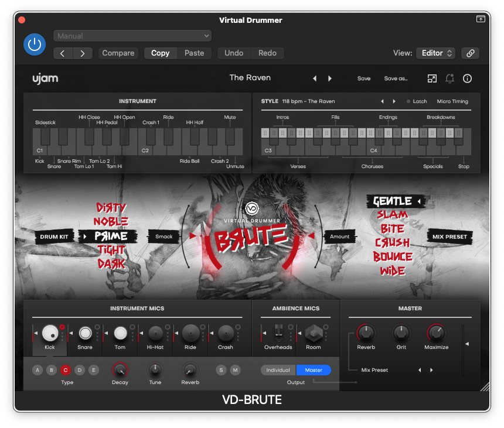Screen dimensions: 504x428
Task: Select kick type C
Action: coord(66,370)
